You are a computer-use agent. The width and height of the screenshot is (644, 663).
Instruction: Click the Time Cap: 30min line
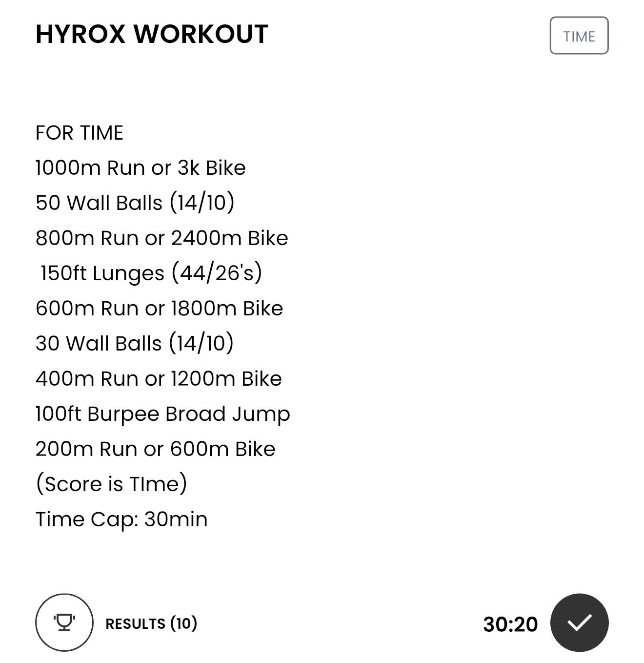click(x=121, y=519)
